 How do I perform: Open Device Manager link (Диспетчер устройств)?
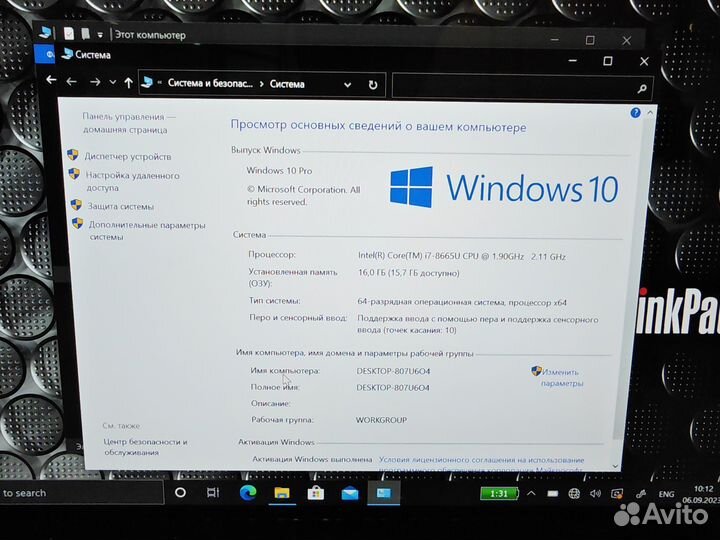point(128,157)
